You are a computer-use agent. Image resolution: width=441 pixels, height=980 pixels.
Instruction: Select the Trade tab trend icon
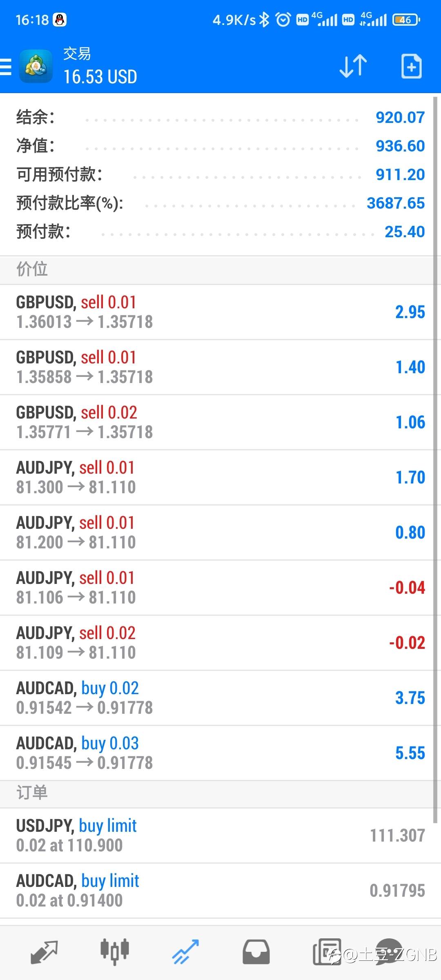pyautogui.click(x=185, y=952)
